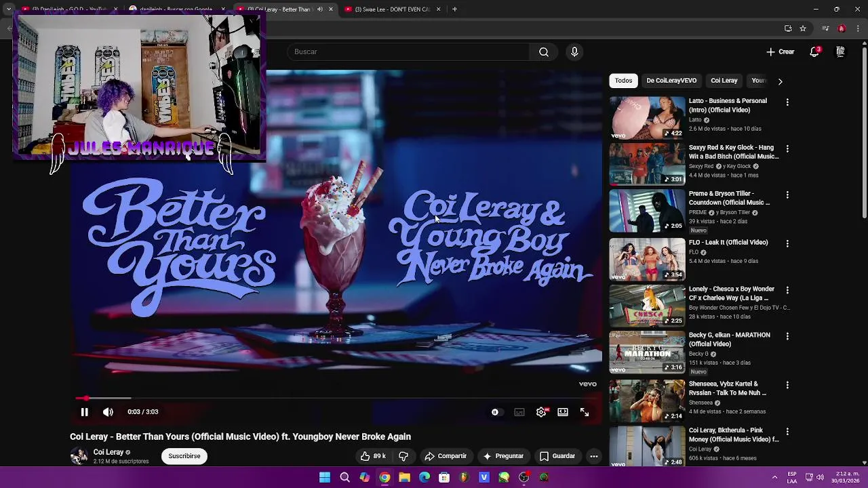This screenshot has height=488, width=868.
Task: Open the Latto Business & Personal thumbnail
Action: click(647, 117)
